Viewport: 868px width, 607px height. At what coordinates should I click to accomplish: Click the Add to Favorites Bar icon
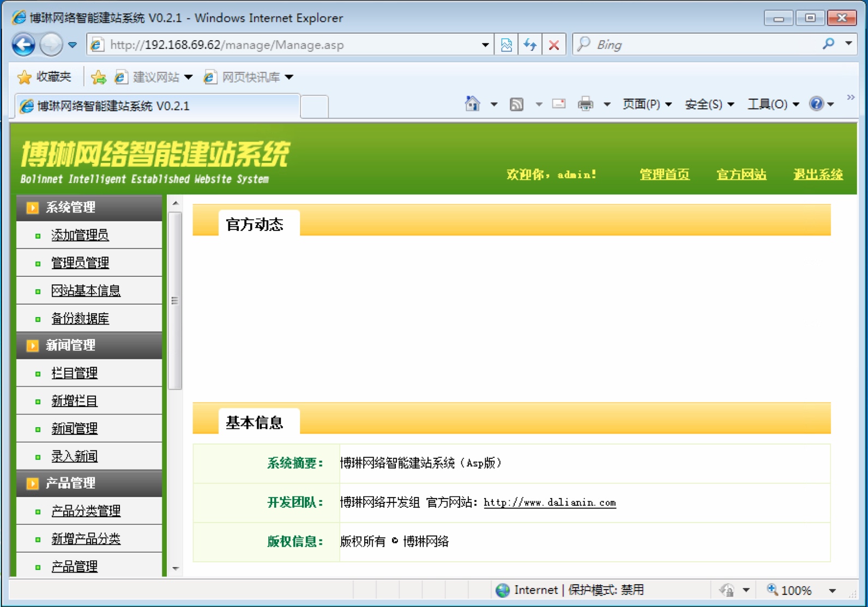[99, 77]
